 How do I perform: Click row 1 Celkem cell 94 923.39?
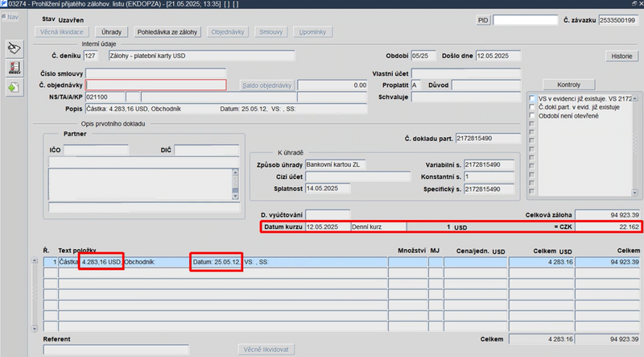tap(608, 262)
